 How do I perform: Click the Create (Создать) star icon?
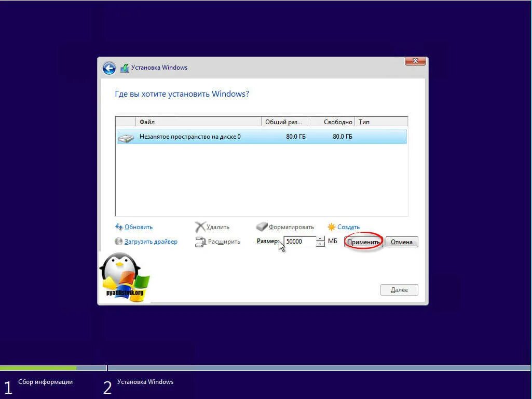[332, 227]
